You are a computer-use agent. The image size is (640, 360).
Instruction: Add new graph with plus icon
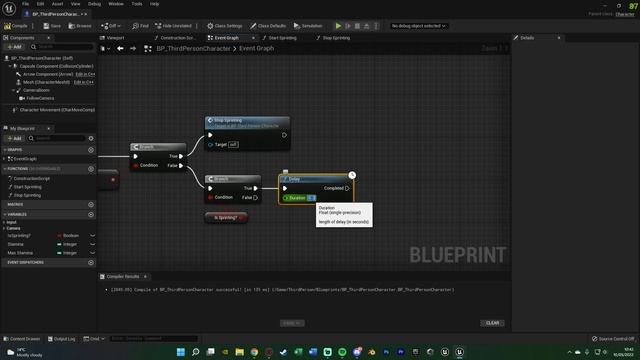point(91,150)
